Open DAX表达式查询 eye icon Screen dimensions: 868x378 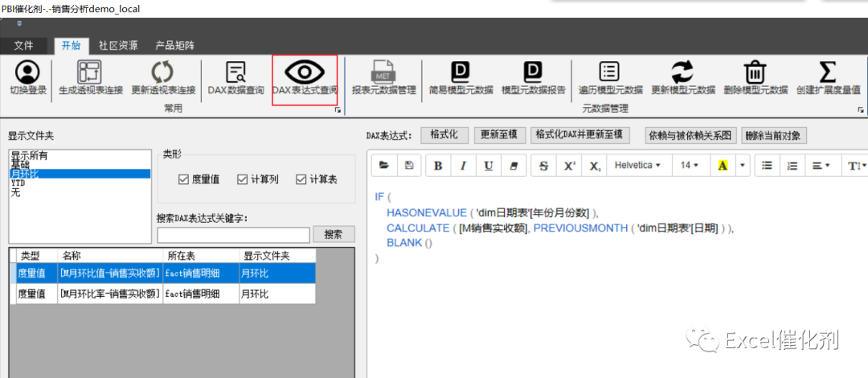305,72
